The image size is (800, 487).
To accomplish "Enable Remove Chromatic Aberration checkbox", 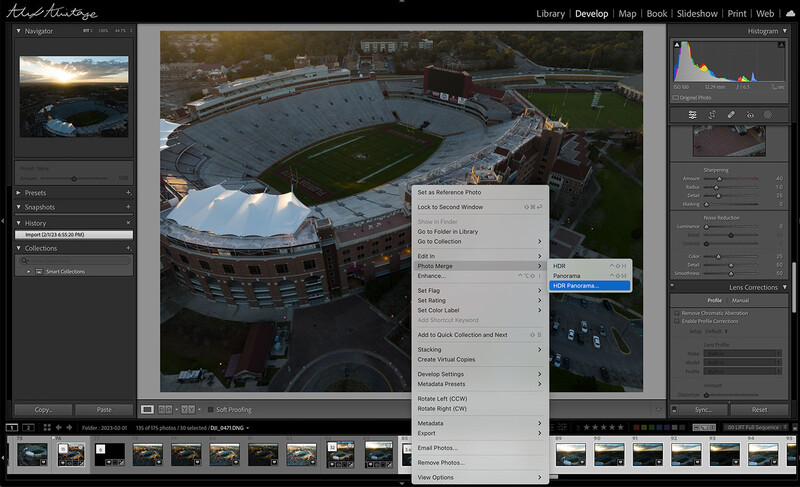I will (677, 313).
